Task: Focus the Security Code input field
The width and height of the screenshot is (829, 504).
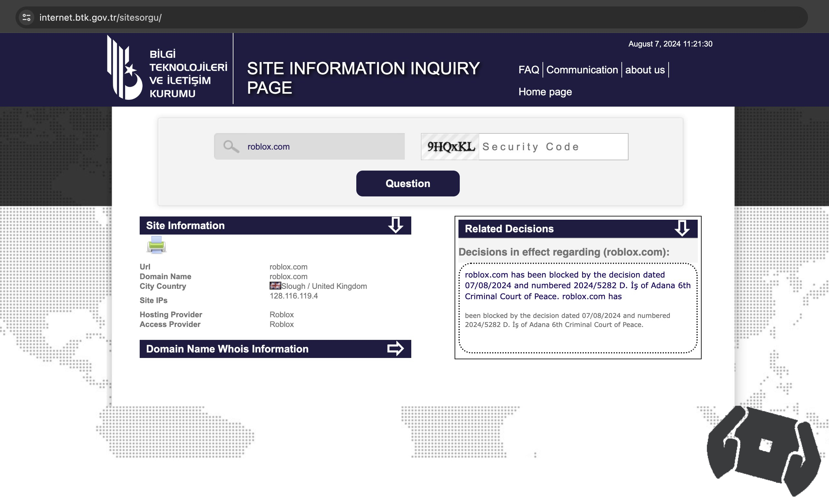Action: [553, 147]
